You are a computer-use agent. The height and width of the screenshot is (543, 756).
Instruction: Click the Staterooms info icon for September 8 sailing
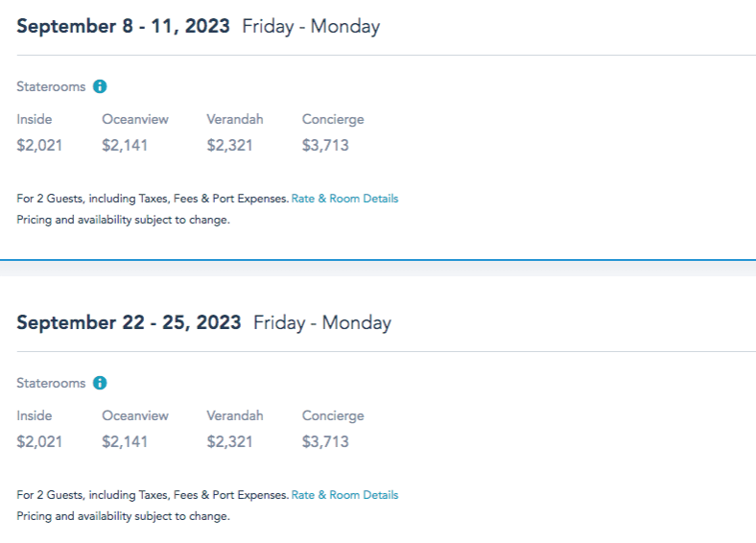click(100, 86)
